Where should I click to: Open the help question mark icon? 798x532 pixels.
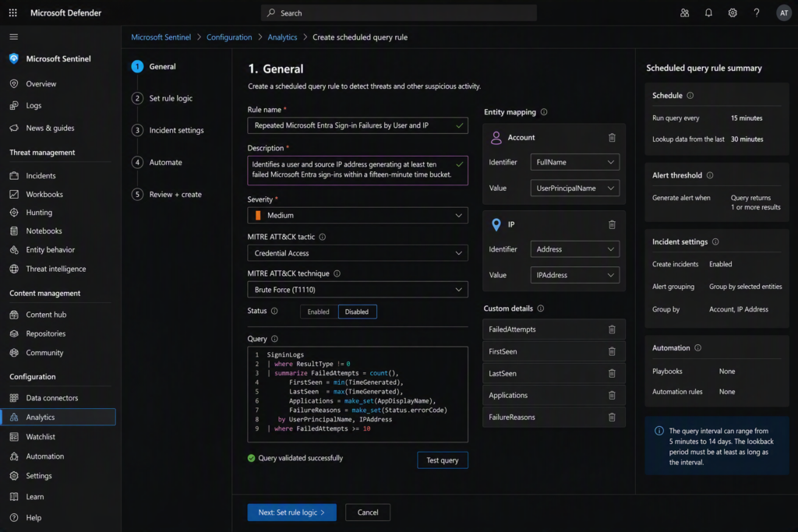tap(756, 12)
